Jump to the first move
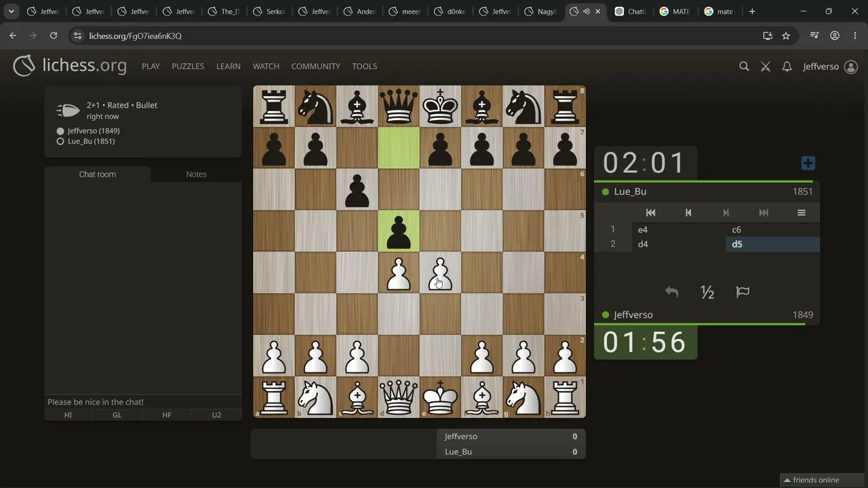 point(650,213)
